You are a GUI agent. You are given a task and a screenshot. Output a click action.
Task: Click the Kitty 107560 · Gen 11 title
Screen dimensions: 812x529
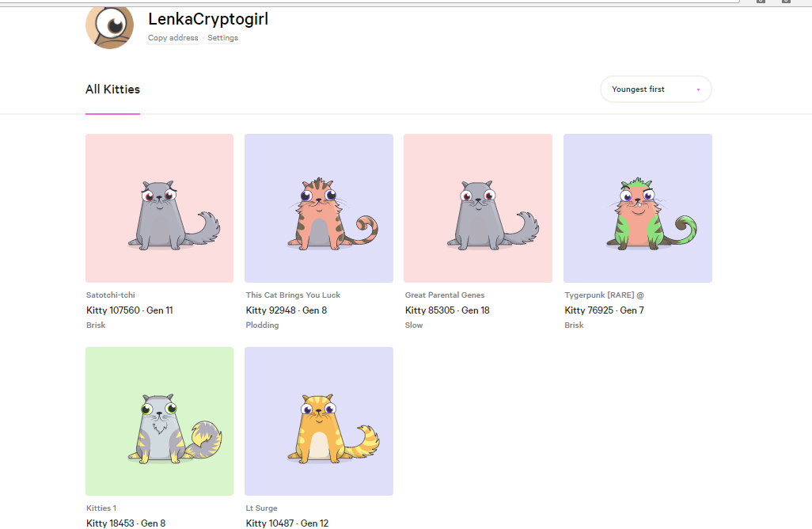[x=130, y=310]
